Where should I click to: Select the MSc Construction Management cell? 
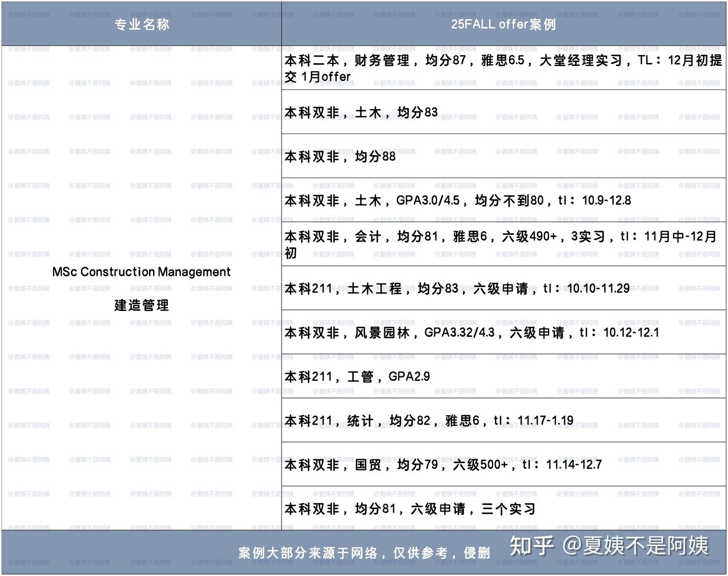(142, 272)
